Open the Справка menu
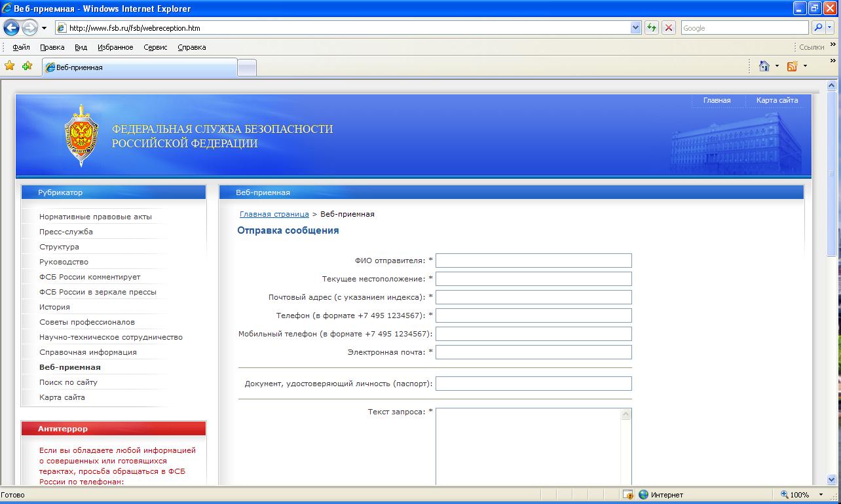The width and height of the screenshot is (841, 504). [191, 47]
